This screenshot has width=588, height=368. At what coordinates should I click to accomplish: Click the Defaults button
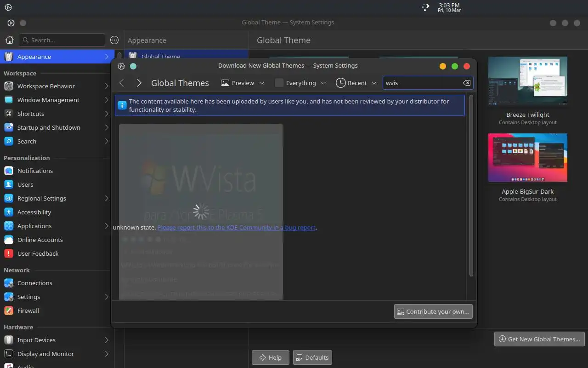[312, 357]
